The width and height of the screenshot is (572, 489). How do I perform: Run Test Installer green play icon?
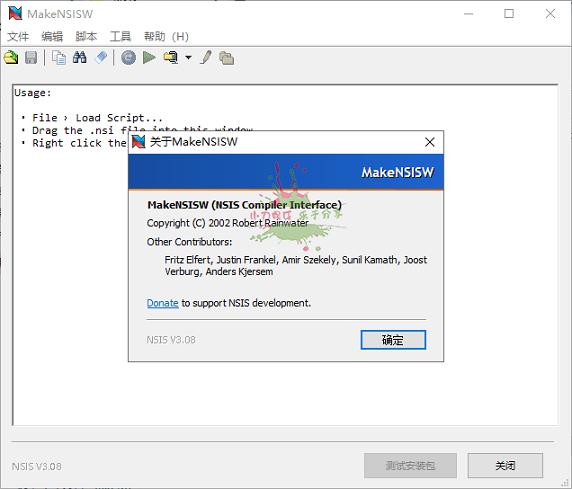pos(149,57)
